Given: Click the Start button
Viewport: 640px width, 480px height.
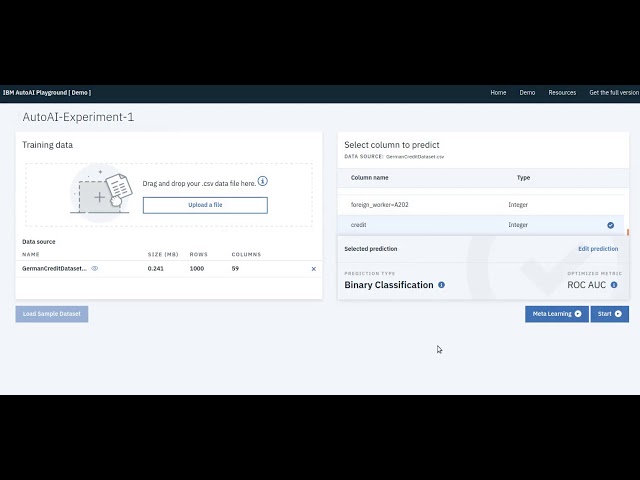Looking at the screenshot, I should 609,314.
